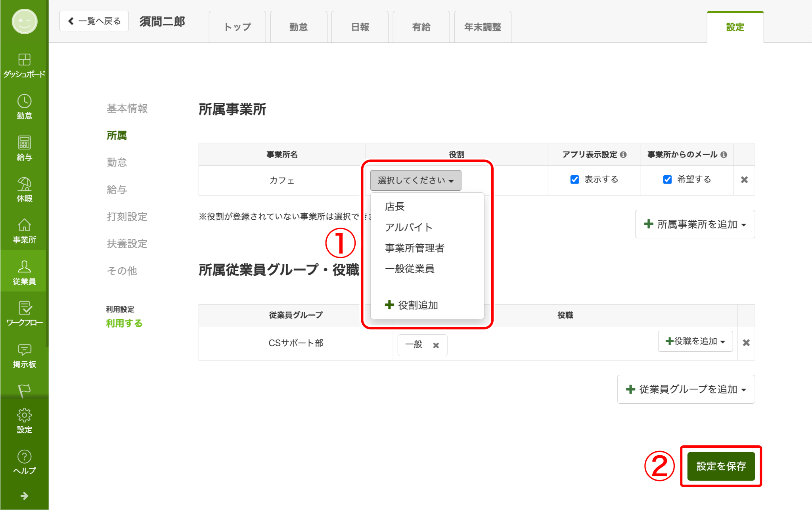Click the 所属事業所 section heading
The image size is (812, 510).
[x=232, y=109]
